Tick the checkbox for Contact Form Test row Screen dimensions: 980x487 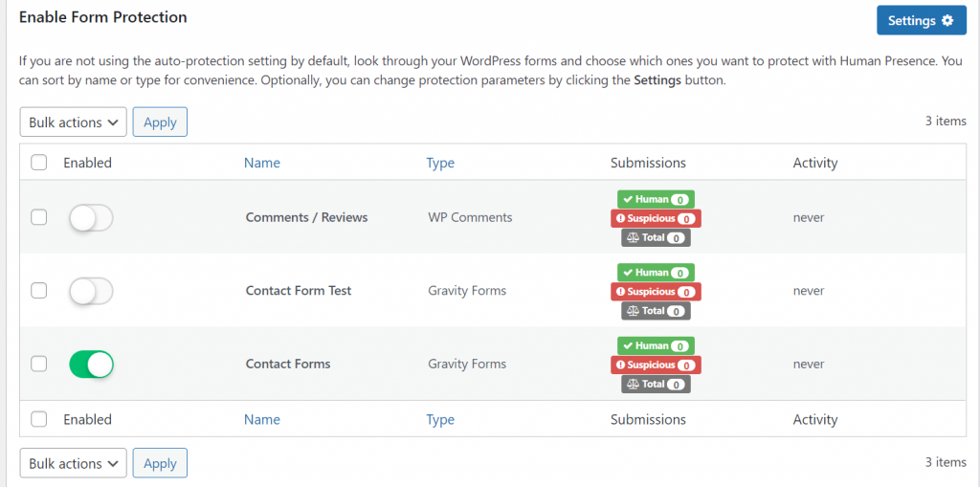[39, 291]
